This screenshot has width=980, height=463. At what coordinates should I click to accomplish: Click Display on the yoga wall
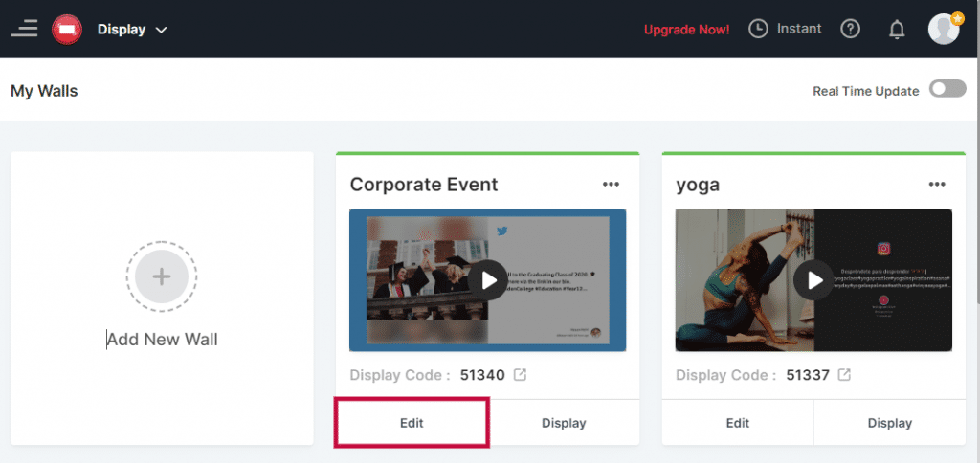click(x=889, y=423)
